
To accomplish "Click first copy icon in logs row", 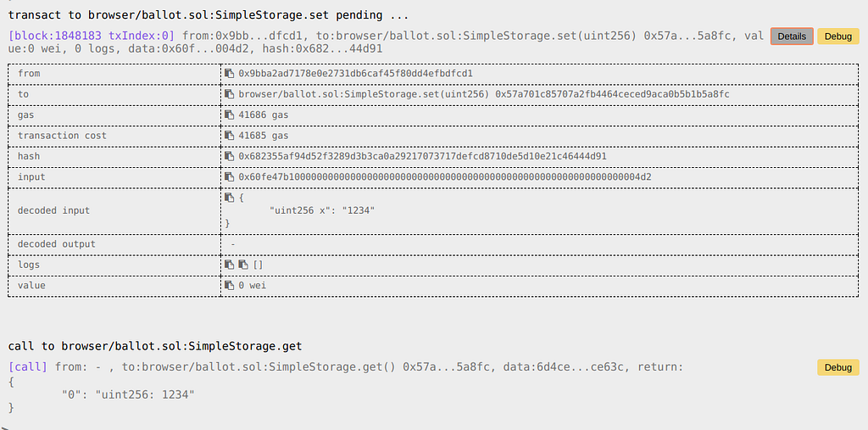I will [229, 265].
